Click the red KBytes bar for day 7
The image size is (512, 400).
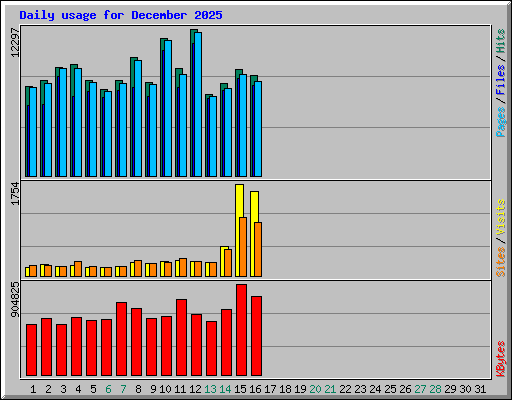click(121, 339)
